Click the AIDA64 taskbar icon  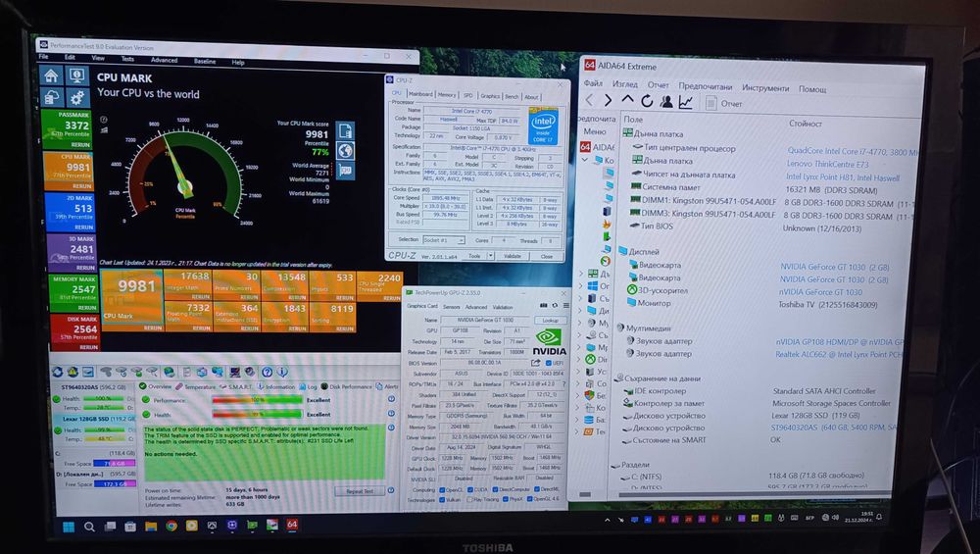pos(292,525)
